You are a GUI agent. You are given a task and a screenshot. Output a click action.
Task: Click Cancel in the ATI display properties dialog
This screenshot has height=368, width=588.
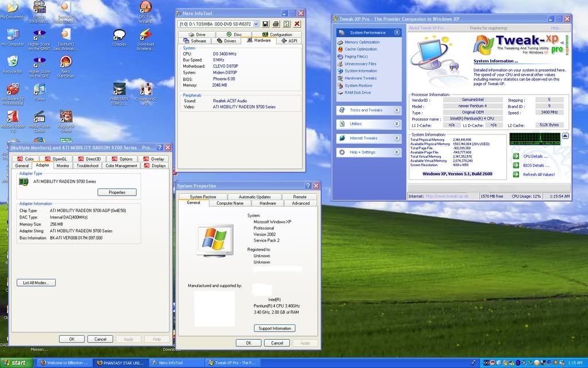(100, 339)
